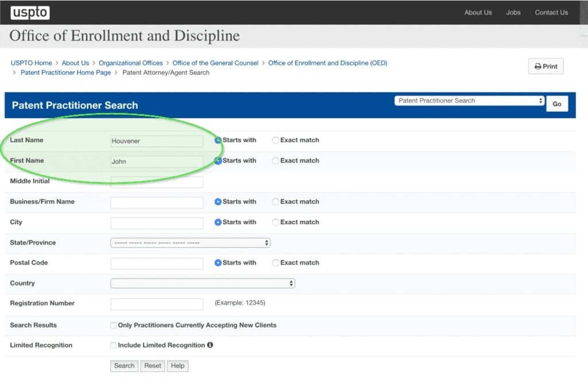The height and width of the screenshot is (390, 588).
Task: Click the Patent Attorney/Agent Search breadcrumb text
Action: pyautogui.click(x=166, y=73)
